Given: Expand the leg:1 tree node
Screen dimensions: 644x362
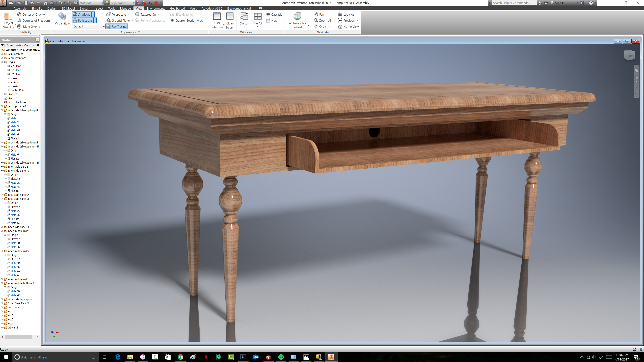Looking at the screenshot, I should click(x=2, y=312).
